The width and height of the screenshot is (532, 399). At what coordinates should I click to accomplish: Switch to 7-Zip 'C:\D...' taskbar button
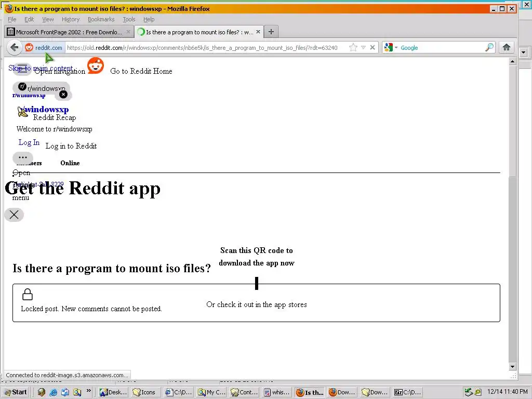pos(407,392)
